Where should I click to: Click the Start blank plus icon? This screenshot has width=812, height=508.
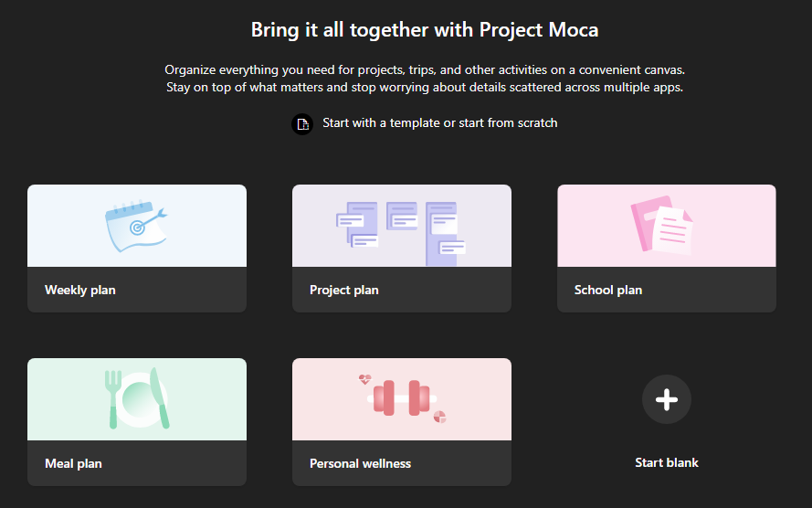click(x=667, y=399)
